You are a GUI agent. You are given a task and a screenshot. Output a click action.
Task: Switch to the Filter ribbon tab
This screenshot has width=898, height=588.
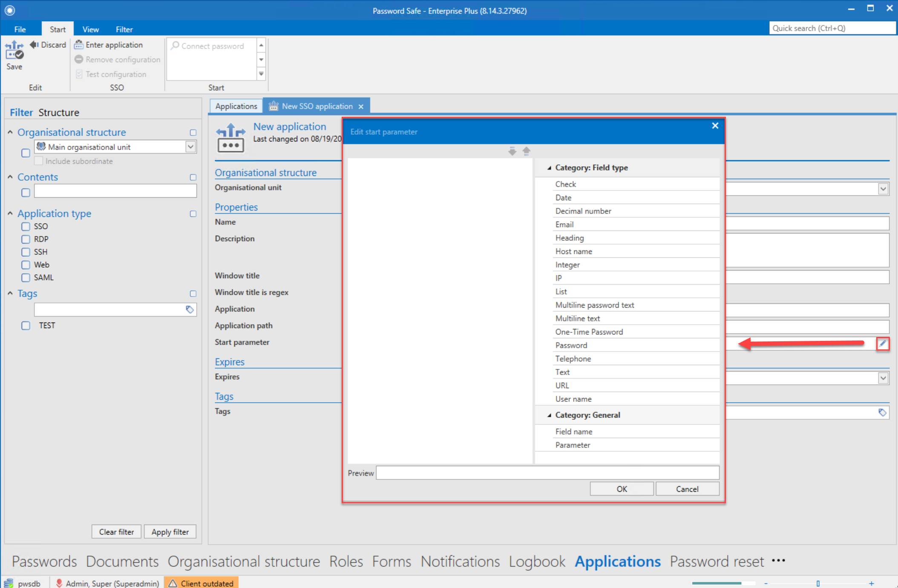coord(124,29)
